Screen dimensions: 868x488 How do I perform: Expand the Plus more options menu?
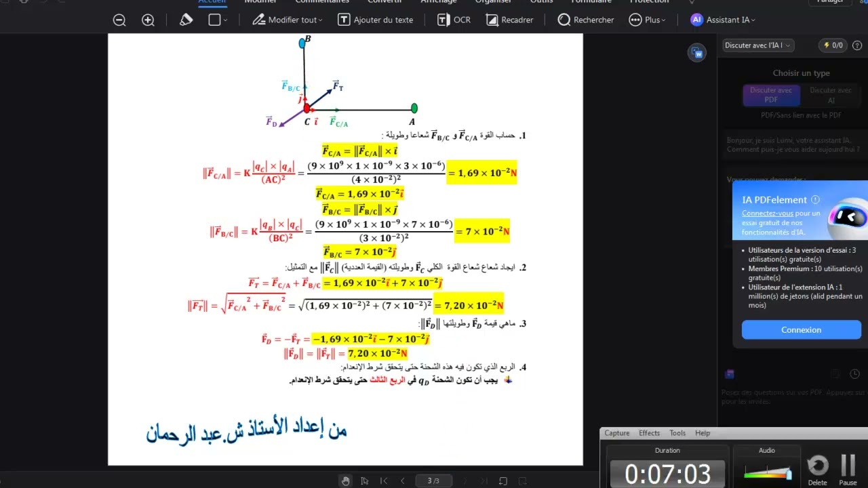click(x=648, y=20)
